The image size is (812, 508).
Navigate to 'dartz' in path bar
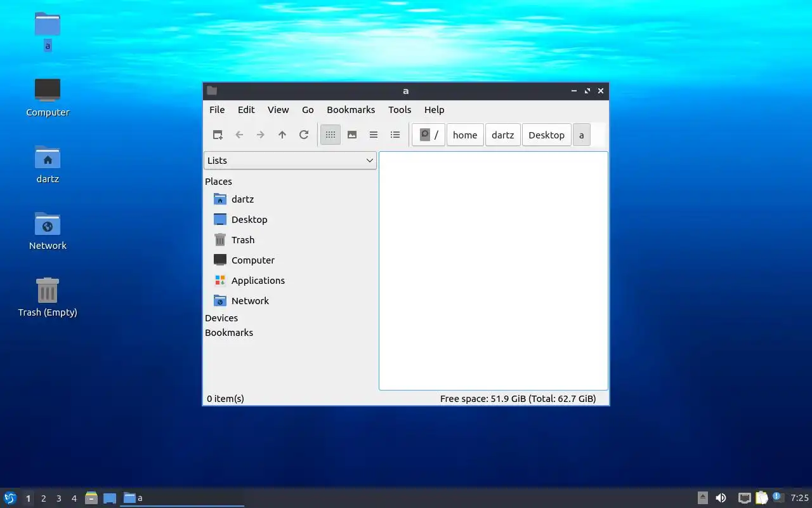[x=503, y=135]
